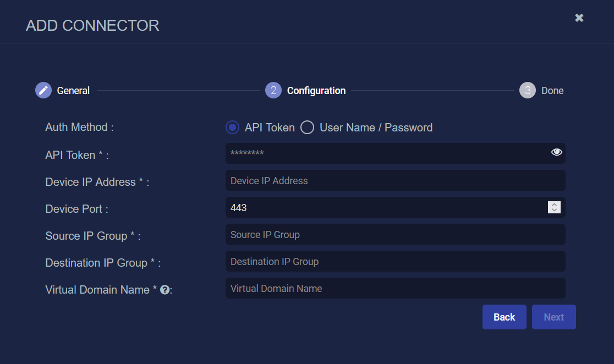Go to the General step label

click(x=73, y=91)
